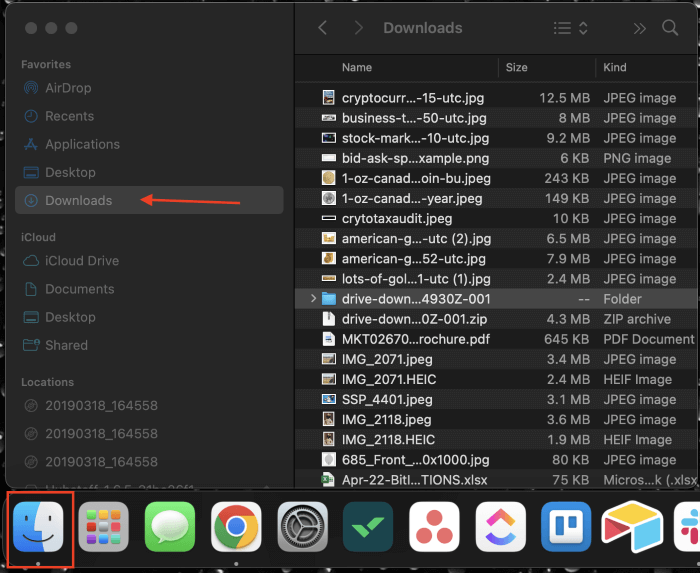700x573 pixels.
Task: Select stock-mark...-10-utc.jpg file
Action: (x=496, y=138)
